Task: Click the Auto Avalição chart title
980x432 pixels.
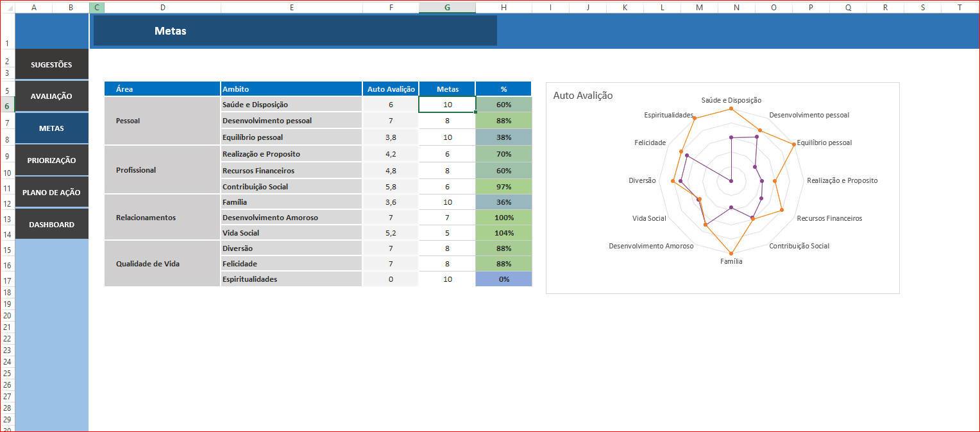Action: click(x=583, y=96)
